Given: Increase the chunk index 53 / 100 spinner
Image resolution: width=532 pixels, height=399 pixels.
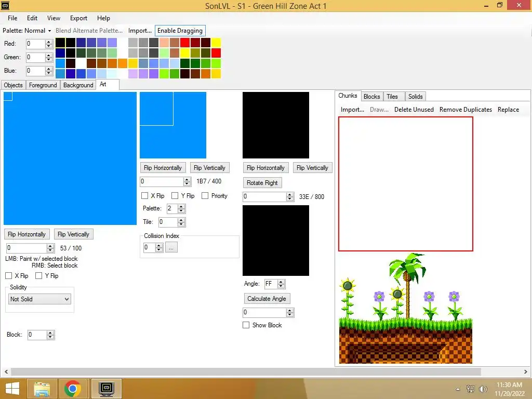Looking at the screenshot, I should [50, 246].
